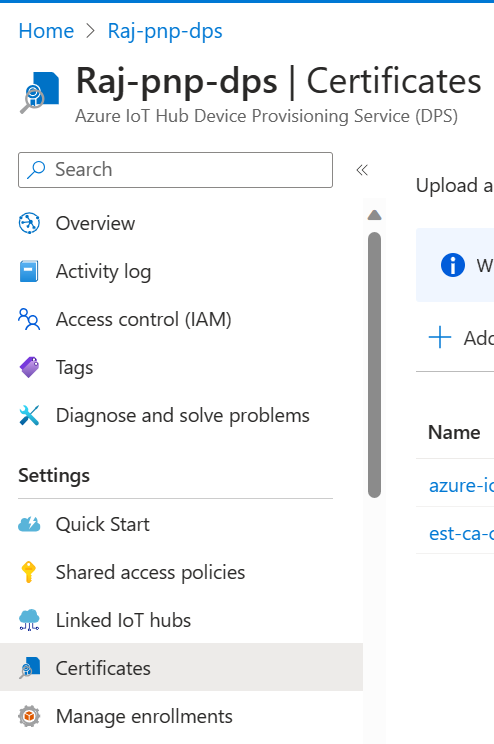
Task: Click the purple Tags icon
Action: [29, 367]
